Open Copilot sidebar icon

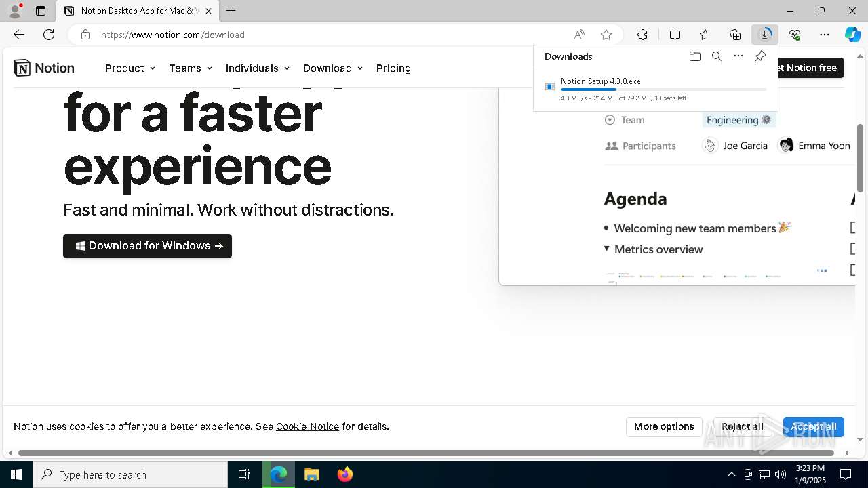point(852,35)
